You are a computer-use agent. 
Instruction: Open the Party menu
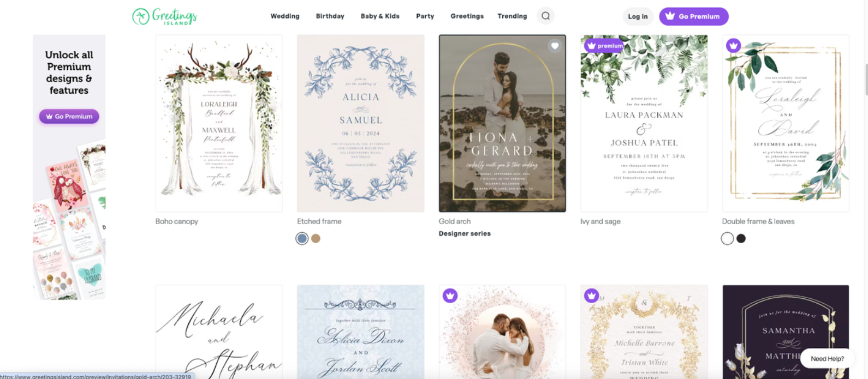425,16
